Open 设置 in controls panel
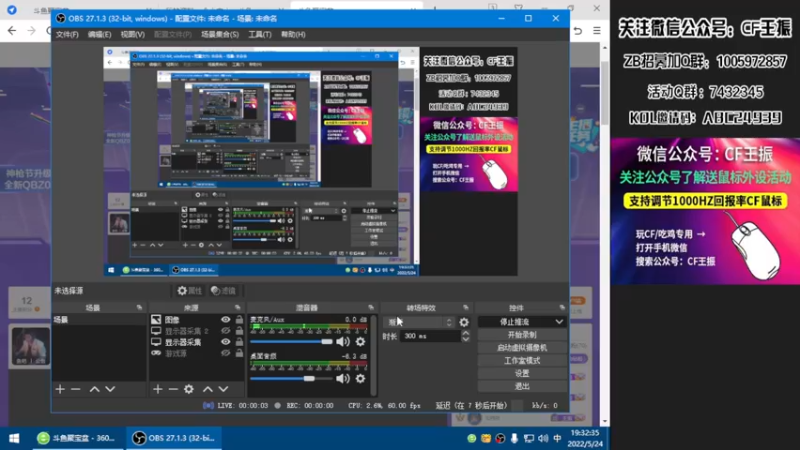Image resolution: width=800 pixels, height=450 pixels. [522, 373]
